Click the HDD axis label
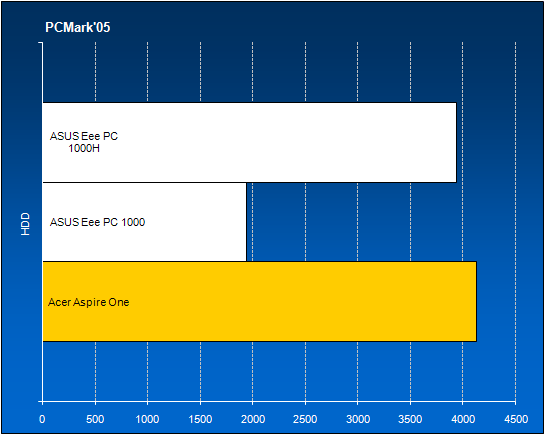Image resolution: width=545 pixels, height=435 pixels. click(x=25, y=224)
